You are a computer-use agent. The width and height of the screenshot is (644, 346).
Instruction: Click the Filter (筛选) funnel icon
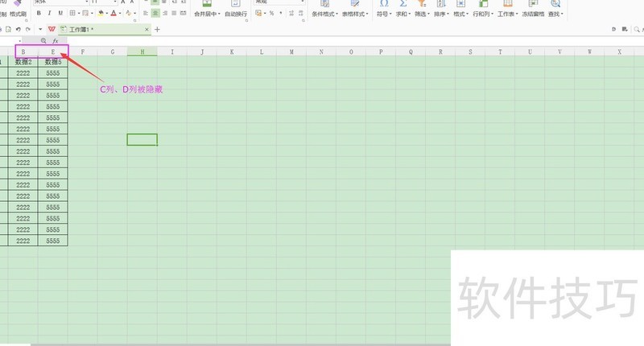click(x=422, y=4)
